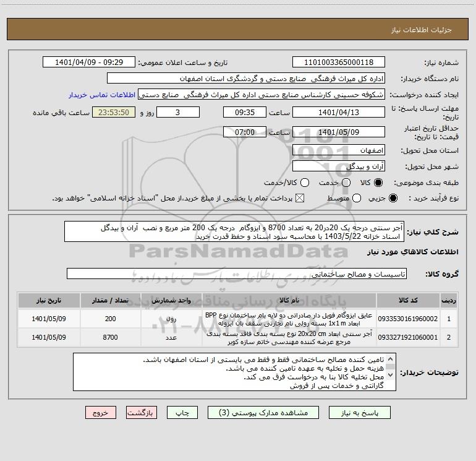This screenshot has height=461, width=476.
Task: Click the quantity cell 8700
Action: pos(110,337)
